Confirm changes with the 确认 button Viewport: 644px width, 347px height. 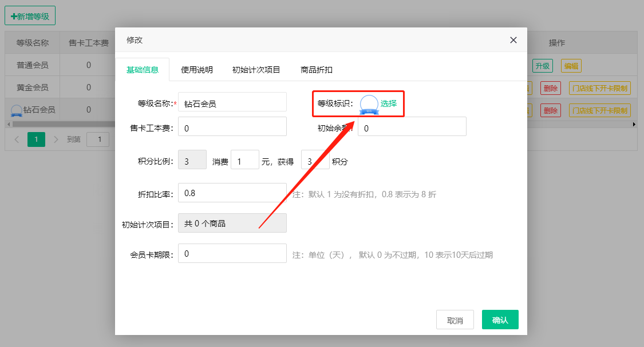[500, 320]
